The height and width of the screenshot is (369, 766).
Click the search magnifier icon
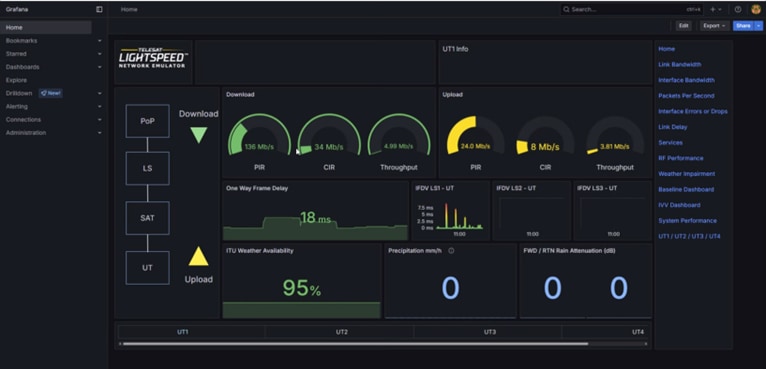[x=566, y=9]
